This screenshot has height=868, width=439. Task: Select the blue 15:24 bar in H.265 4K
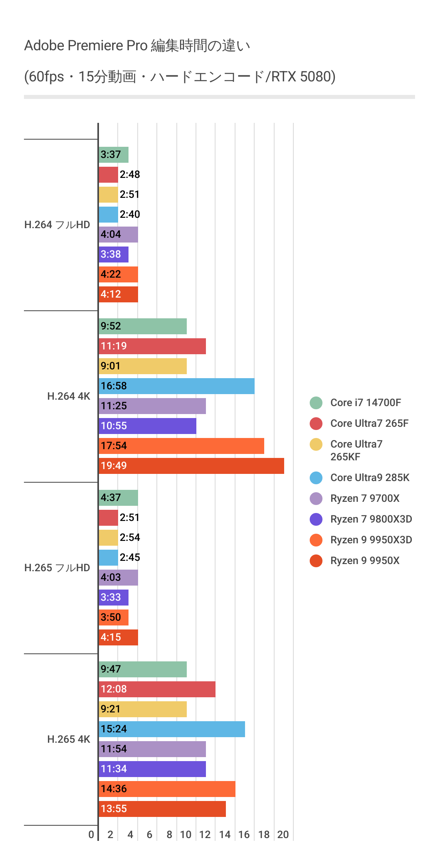click(172, 729)
